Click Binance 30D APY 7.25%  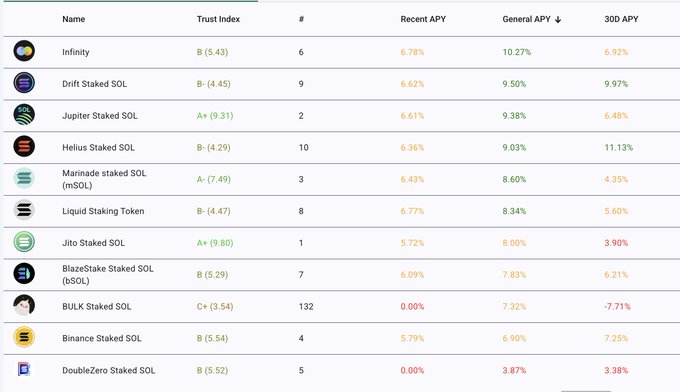616,338
